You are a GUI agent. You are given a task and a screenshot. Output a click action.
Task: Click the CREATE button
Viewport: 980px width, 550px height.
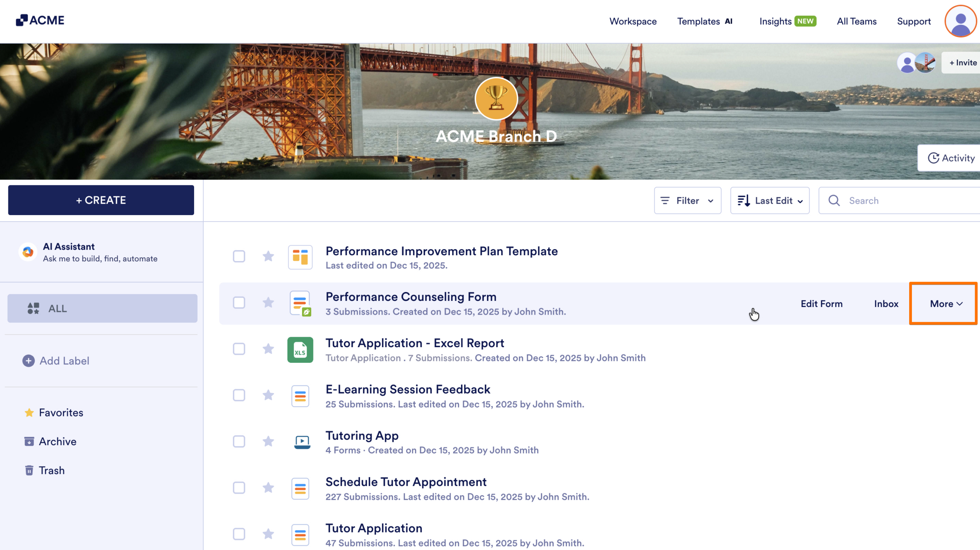pyautogui.click(x=101, y=200)
